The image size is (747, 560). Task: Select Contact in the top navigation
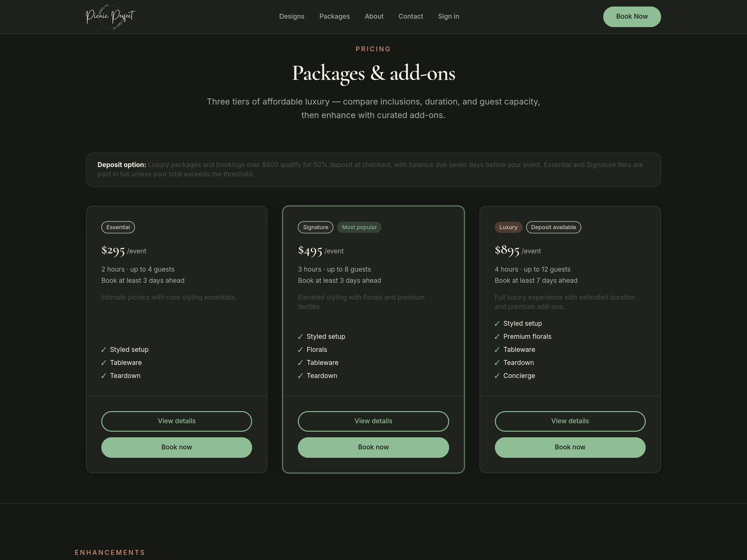point(410,17)
